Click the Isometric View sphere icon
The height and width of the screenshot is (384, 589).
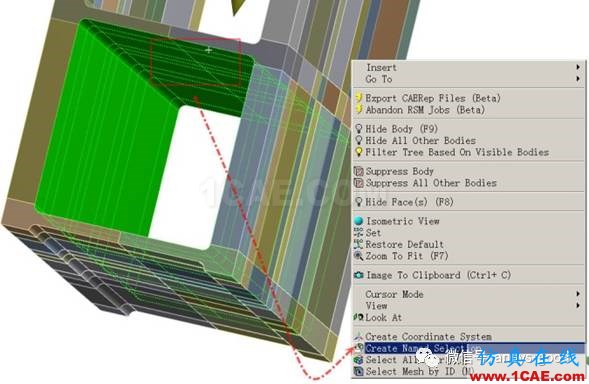(x=359, y=221)
